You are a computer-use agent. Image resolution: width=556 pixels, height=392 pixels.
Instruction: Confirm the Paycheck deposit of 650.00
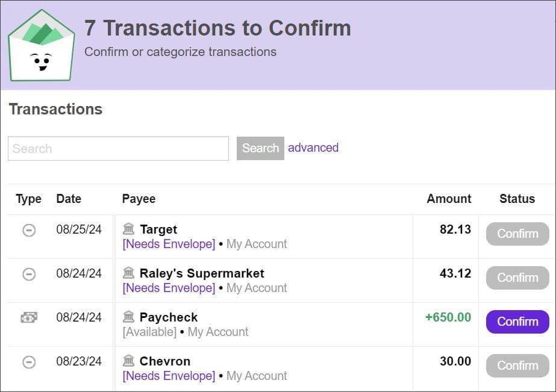pos(517,322)
